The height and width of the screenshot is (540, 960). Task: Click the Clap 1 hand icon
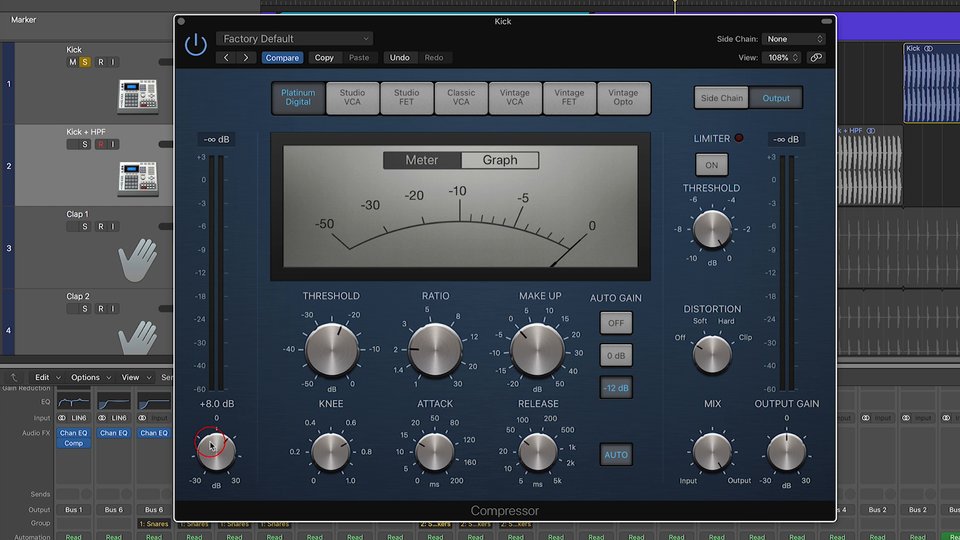coord(138,260)
